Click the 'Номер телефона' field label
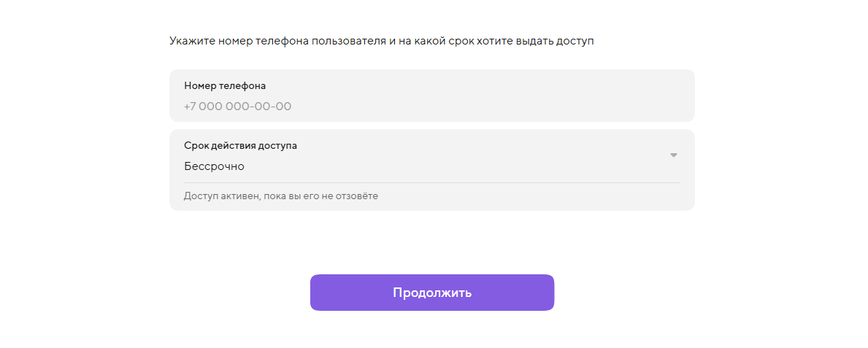 (225, 85)
